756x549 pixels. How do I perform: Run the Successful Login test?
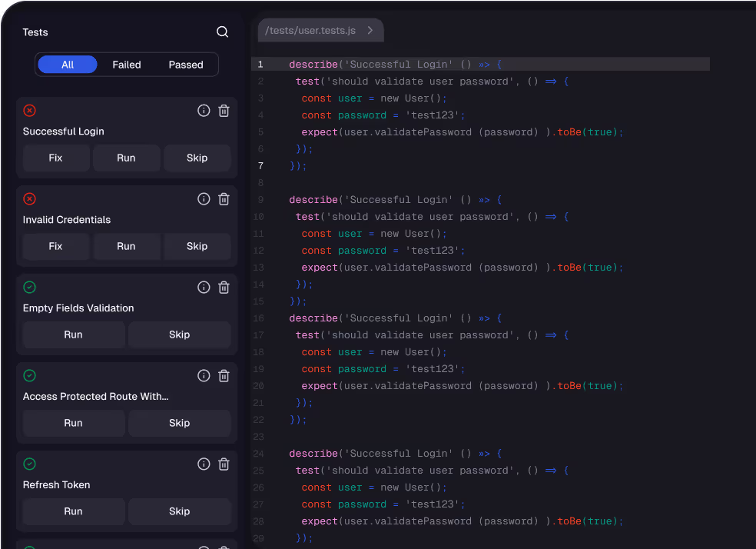click(x=126, y=158)
